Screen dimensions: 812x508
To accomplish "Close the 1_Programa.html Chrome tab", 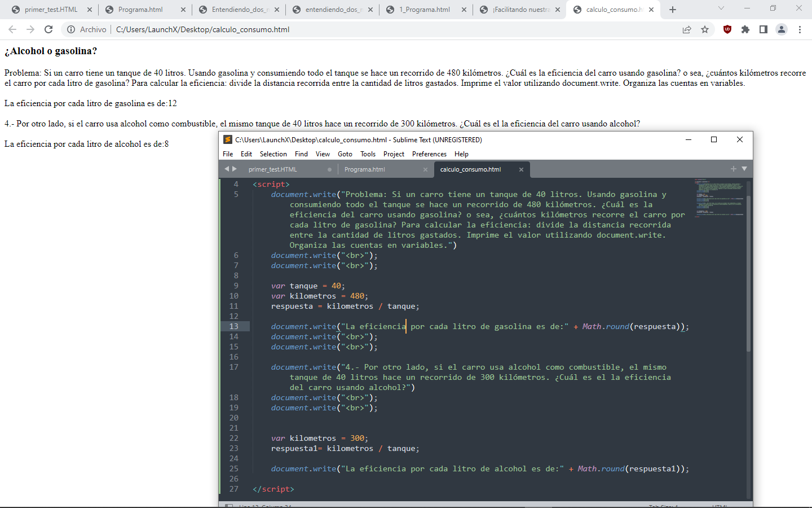I will tap(464, 10).
